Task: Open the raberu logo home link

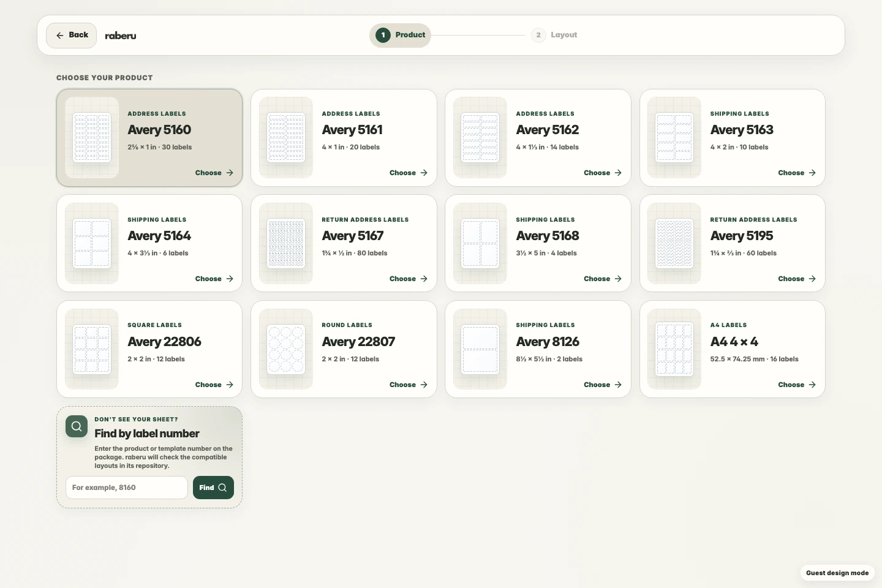Action: (x=121, y=36)
